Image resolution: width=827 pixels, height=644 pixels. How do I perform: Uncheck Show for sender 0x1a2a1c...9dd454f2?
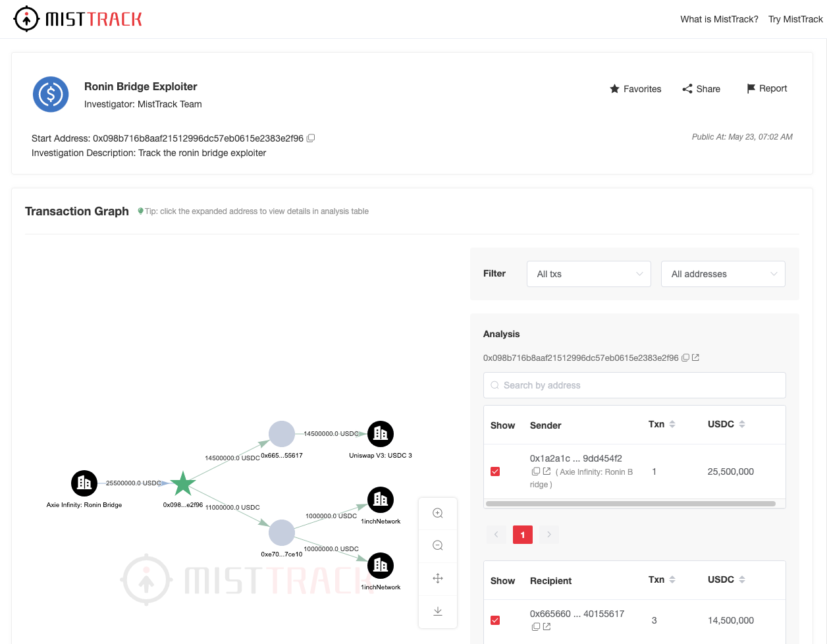tap(495, 471)
